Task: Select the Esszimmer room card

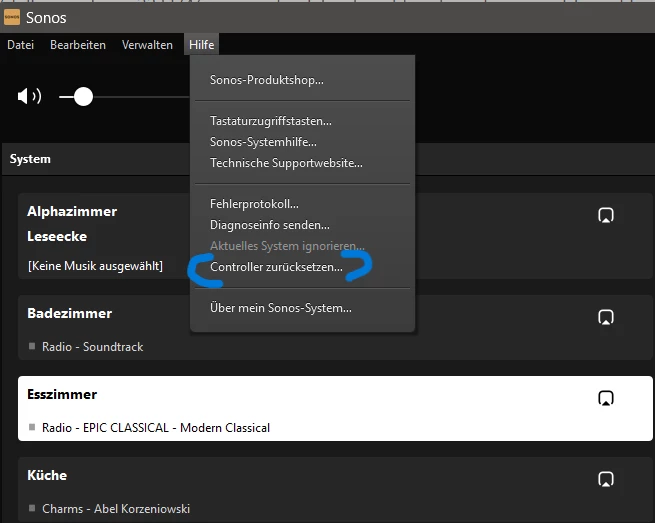Action: 335,409
